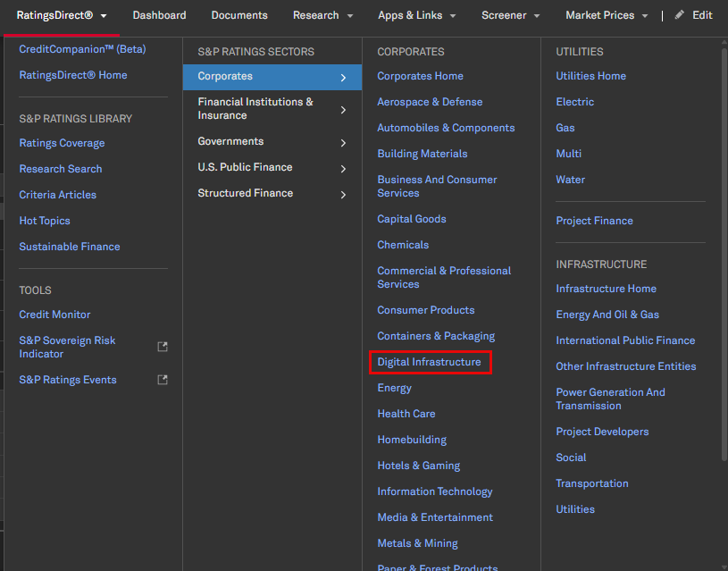
Task: Expand the Governments sector arrow
Action: (343, 142)
